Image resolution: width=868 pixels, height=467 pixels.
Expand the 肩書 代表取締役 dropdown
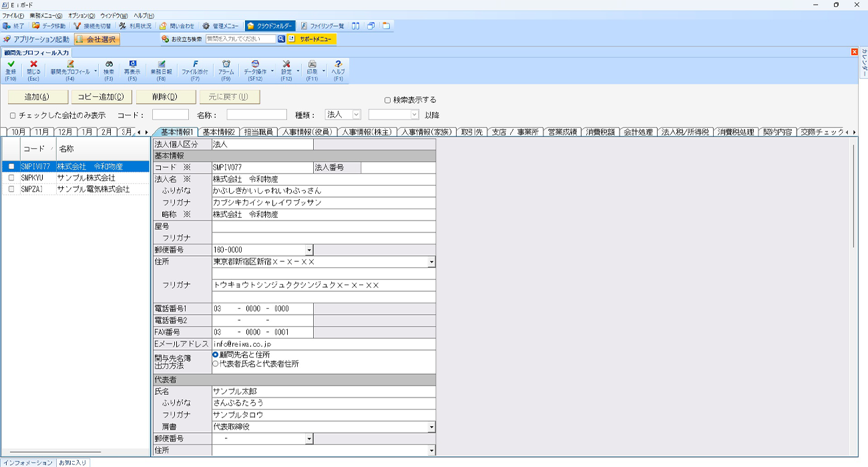pos(431,427)
